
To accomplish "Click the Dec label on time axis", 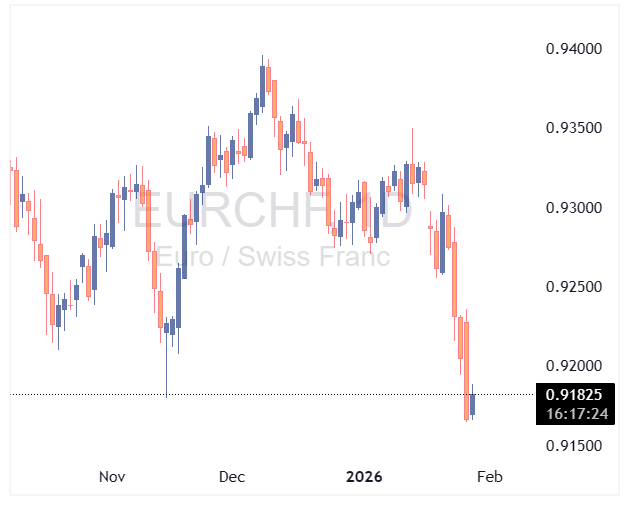I will (x=232, y=477).
